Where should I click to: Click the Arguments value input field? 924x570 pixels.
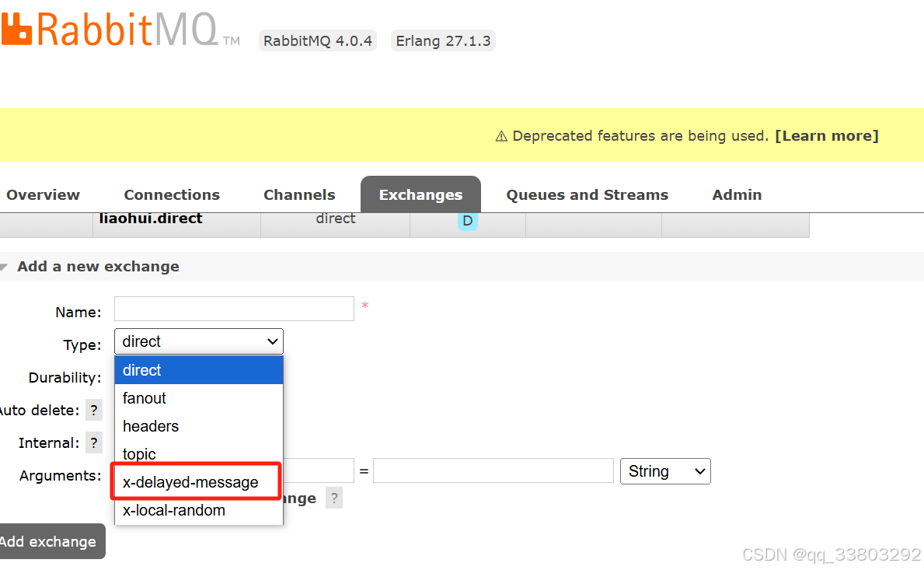click(493, 470)
